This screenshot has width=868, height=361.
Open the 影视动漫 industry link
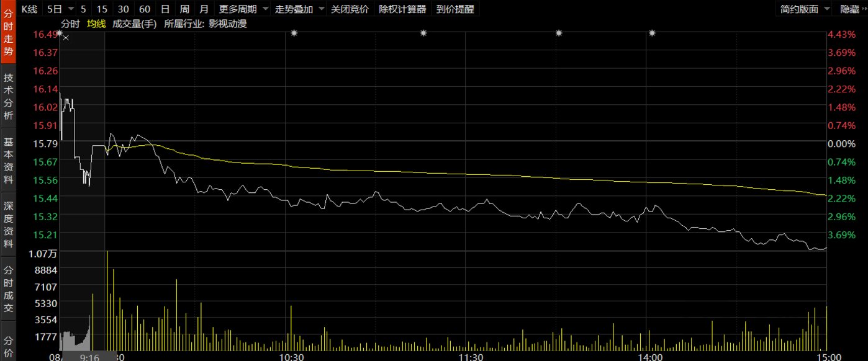point(228,24)
